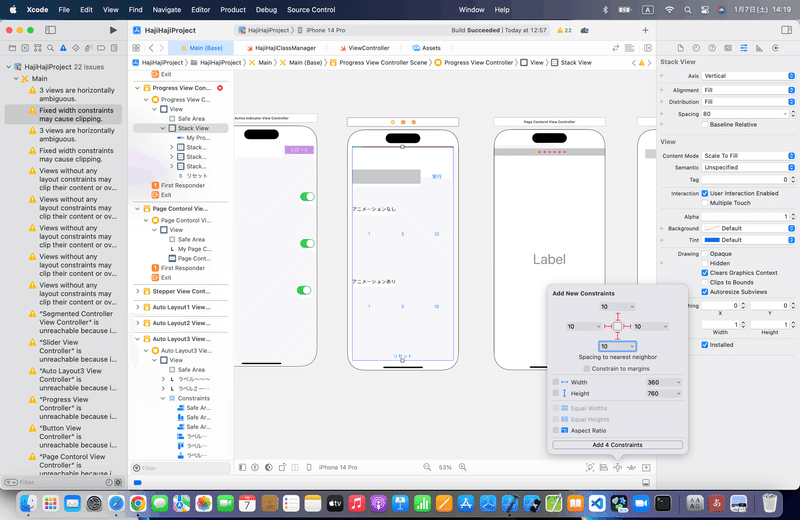The width and height of the screenshot is (800, 520).
Task: Open the Alignment Fill dropdown
Action: tap(748, 90)
